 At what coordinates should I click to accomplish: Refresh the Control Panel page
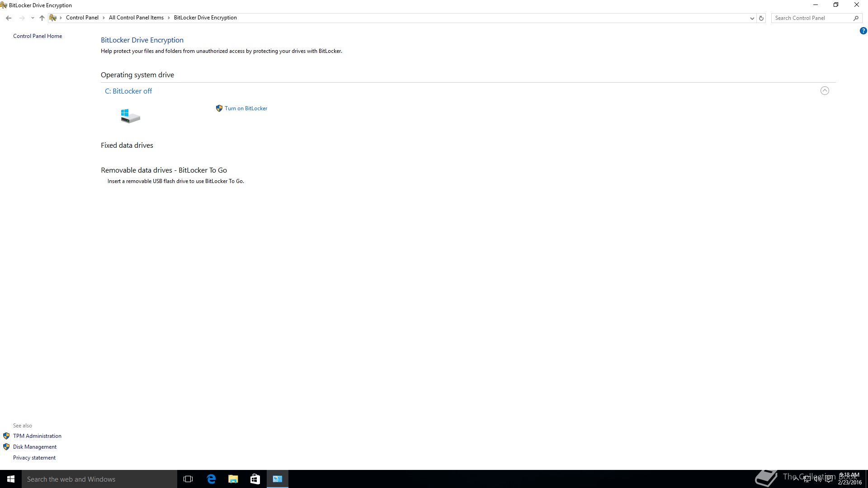pos(761,18)
